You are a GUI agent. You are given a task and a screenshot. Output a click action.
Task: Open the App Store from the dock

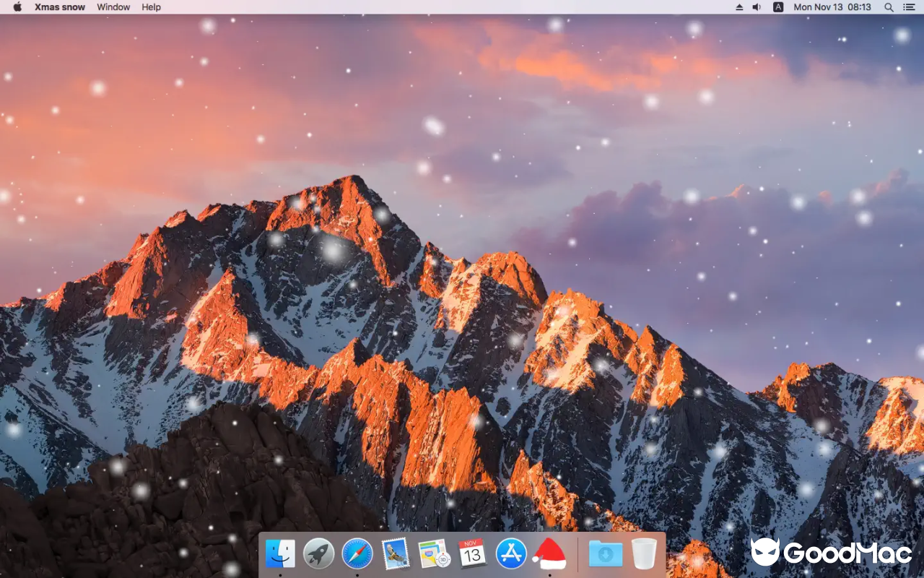click(x=511, y=553)
